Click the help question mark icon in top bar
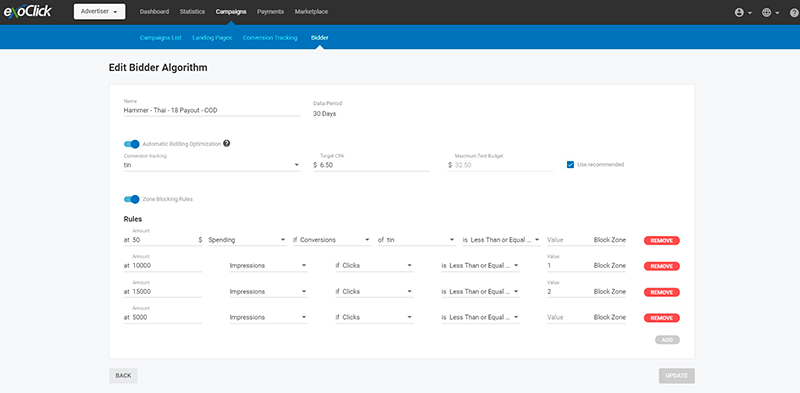Screen dimensions: 800x393 click(x=793, y=13)
